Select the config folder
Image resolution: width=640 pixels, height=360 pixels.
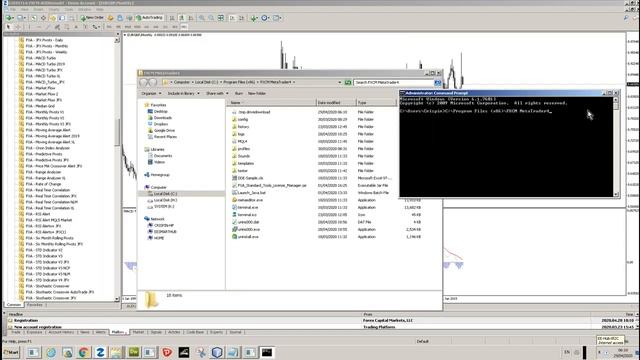(x=242, y=119)
